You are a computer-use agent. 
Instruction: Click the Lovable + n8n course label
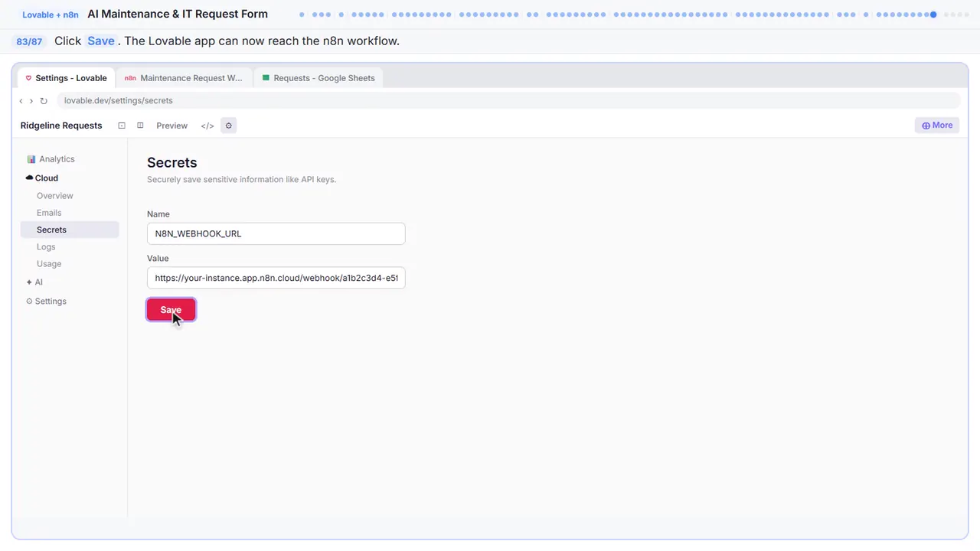tap(51, 15)
